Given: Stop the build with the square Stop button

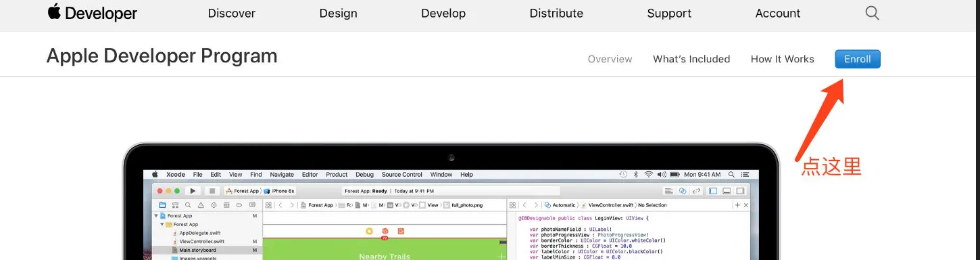Looking at the screenshot, I should (x=212, y=191).
